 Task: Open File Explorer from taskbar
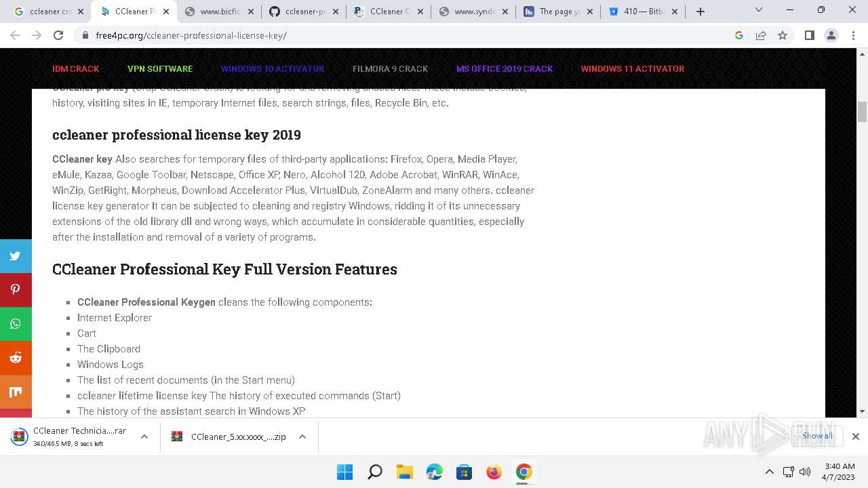(404, 472)
